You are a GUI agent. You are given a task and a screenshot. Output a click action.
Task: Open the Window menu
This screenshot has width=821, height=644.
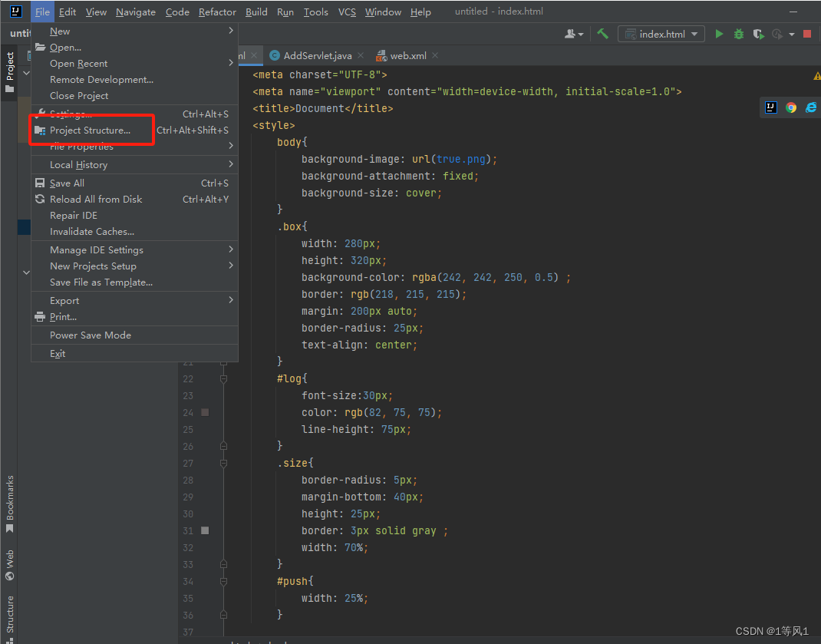click(x=383, y=12)
